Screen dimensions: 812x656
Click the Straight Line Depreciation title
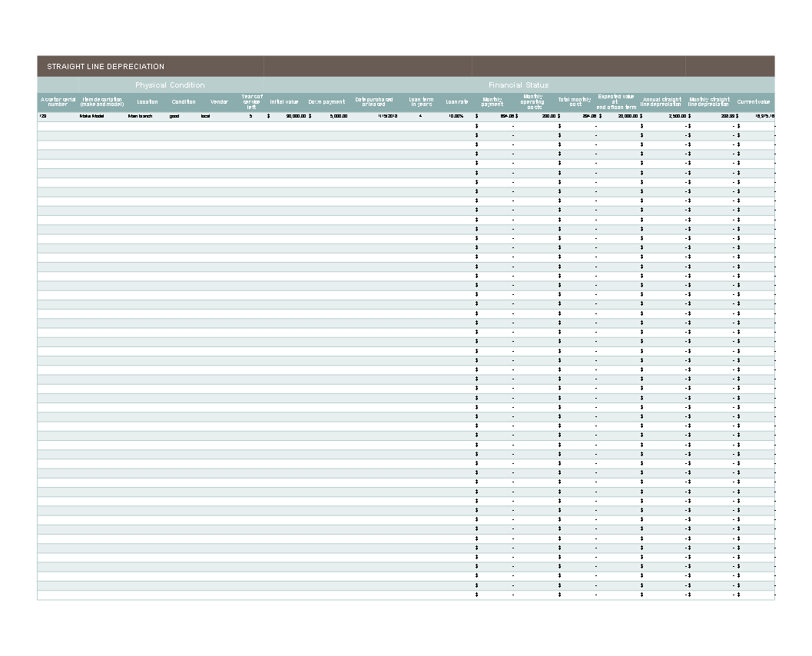click(x=106, y=66)
